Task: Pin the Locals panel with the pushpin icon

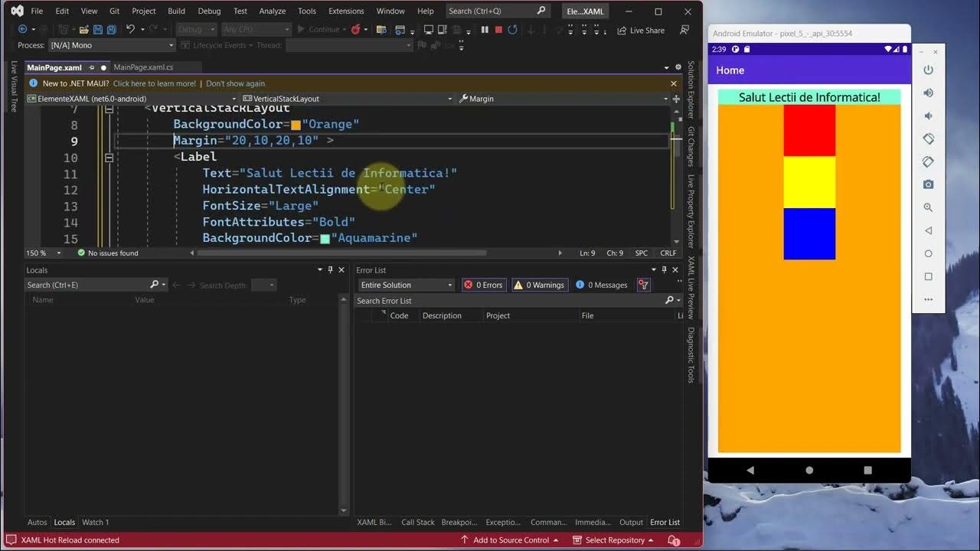Action: 331,269
